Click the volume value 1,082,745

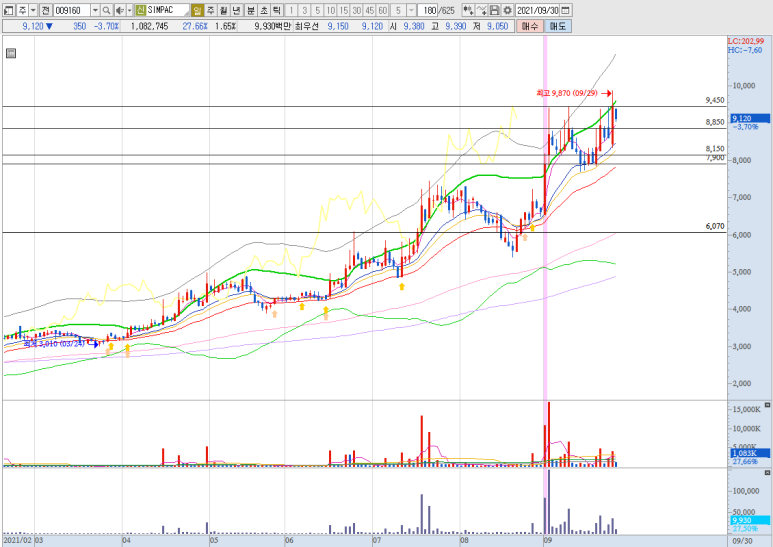[x=149, y=26]
